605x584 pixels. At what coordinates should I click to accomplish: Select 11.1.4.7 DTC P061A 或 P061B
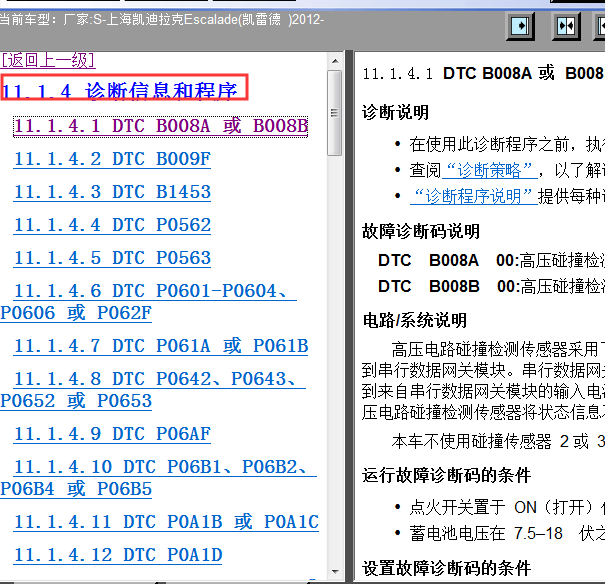pos(161,346)
